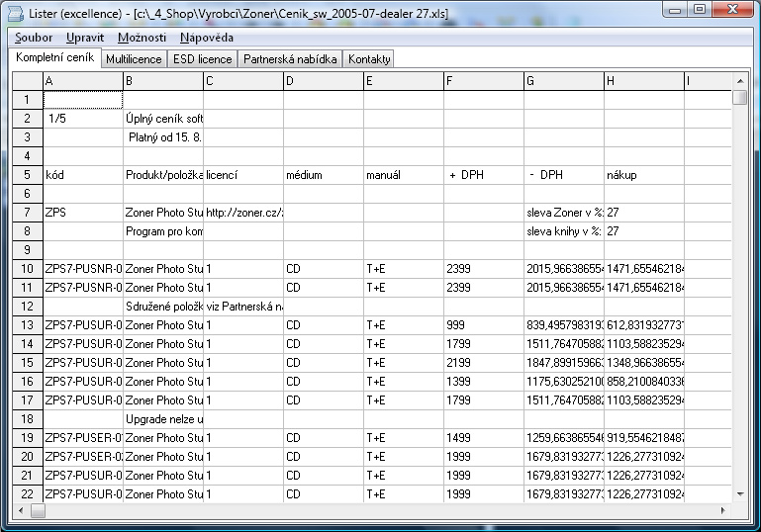Switch to the ESD licence tab
761x532 pixels.
click(202, 59)
